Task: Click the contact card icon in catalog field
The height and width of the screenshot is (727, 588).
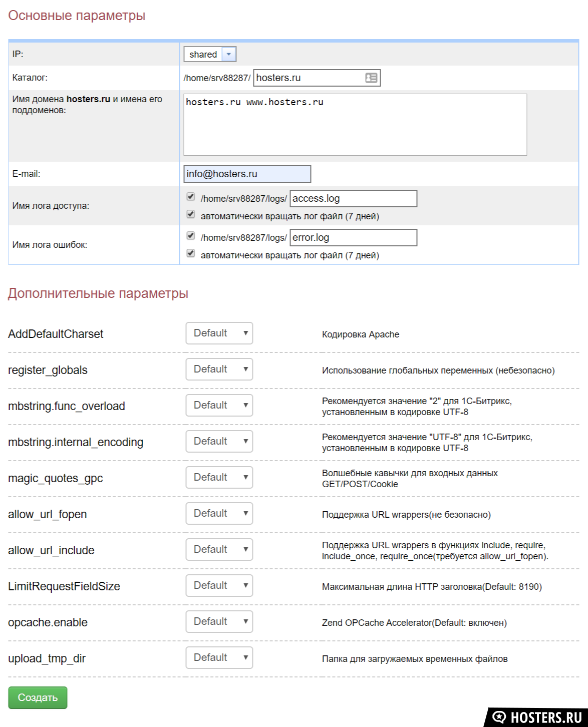Action: (x=371, y=78)
